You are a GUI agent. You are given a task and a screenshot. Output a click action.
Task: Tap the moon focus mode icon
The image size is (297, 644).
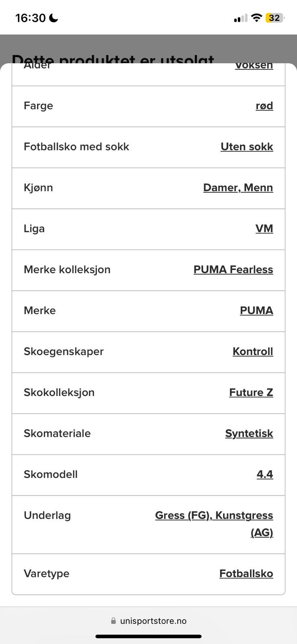tap(53, 18)
